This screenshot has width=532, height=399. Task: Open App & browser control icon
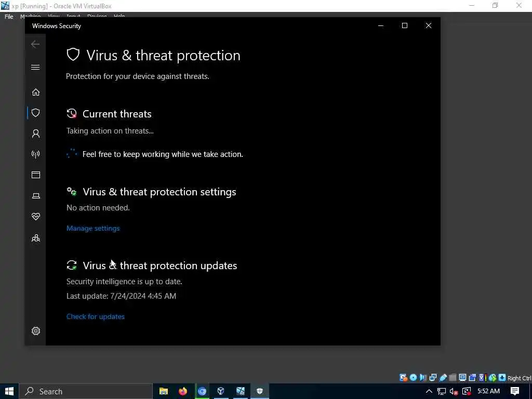(36, 175)
